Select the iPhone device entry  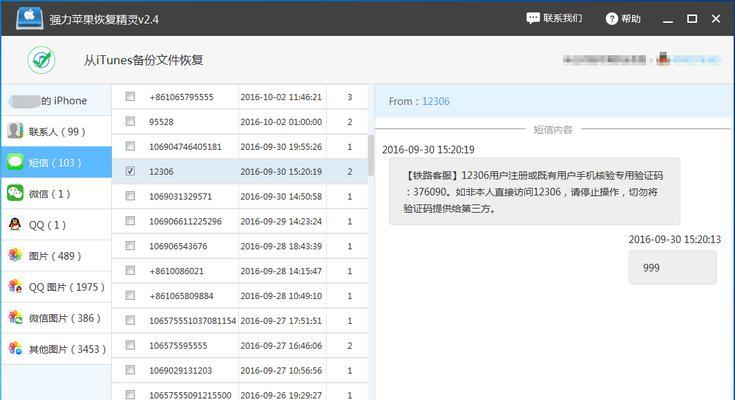tap(56, 100)
